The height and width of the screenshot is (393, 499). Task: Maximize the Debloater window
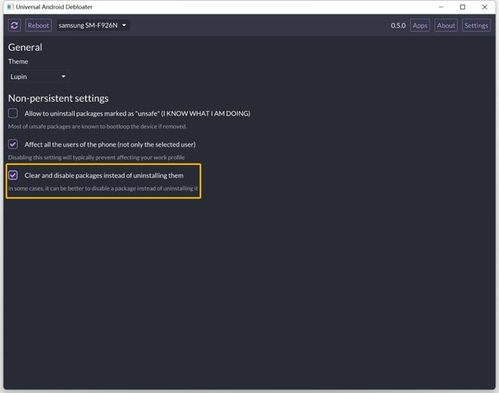[x=462, y=7]
